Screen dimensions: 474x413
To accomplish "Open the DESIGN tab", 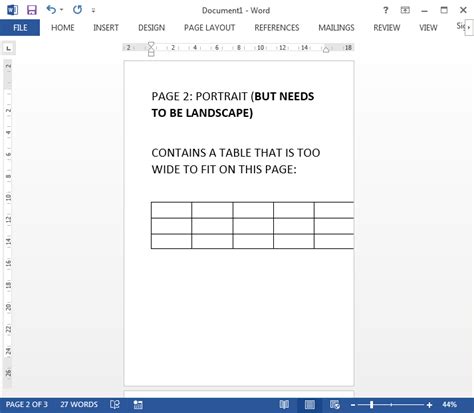I will tap(152, 28).
